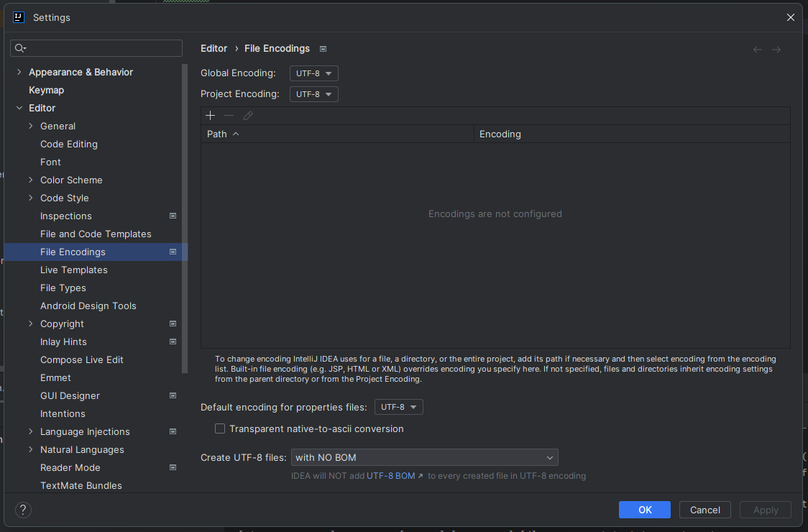The height and width of the screenshot is (532, 808).
Task: Expand the Copyright node
Action: coord(31,324)
